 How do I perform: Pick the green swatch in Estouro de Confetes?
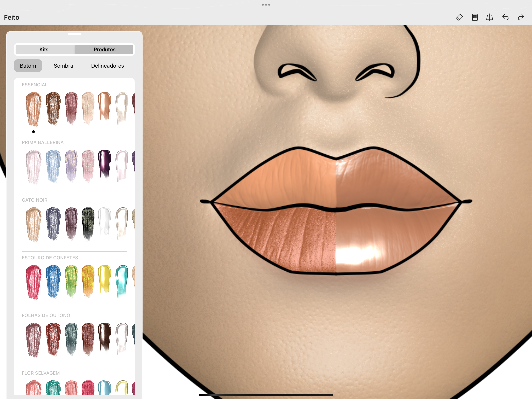71,281
